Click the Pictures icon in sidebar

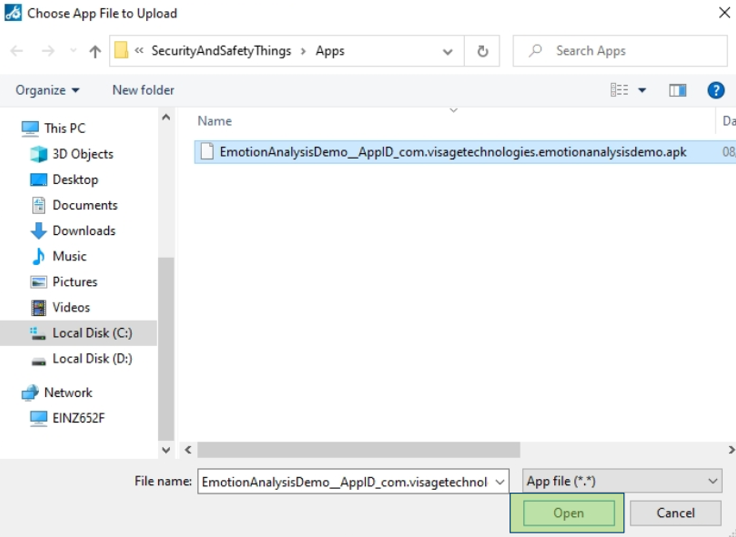pos(38,282)
